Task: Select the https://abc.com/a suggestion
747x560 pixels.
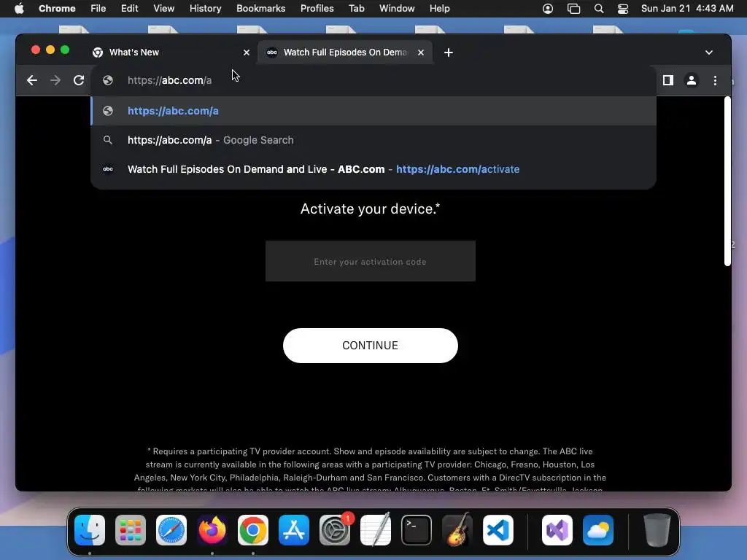Action: coord(373,111)
